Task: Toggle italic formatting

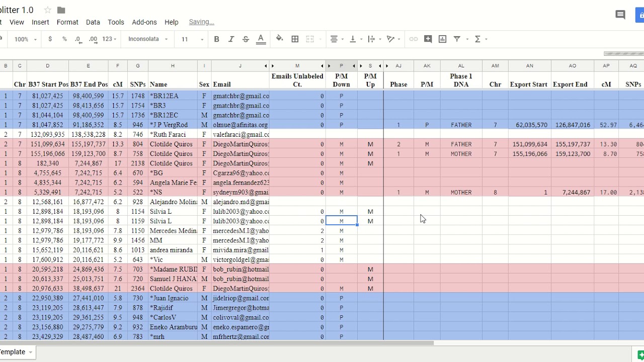Action: pyautogui.click(x=231, y=39)
